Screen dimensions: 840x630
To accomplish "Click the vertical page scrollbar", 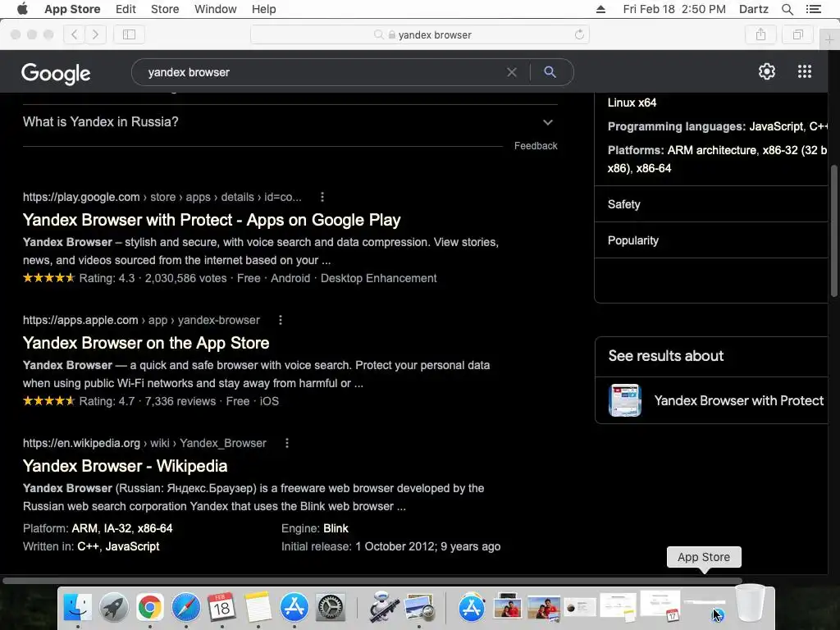I will coord(833,231).
